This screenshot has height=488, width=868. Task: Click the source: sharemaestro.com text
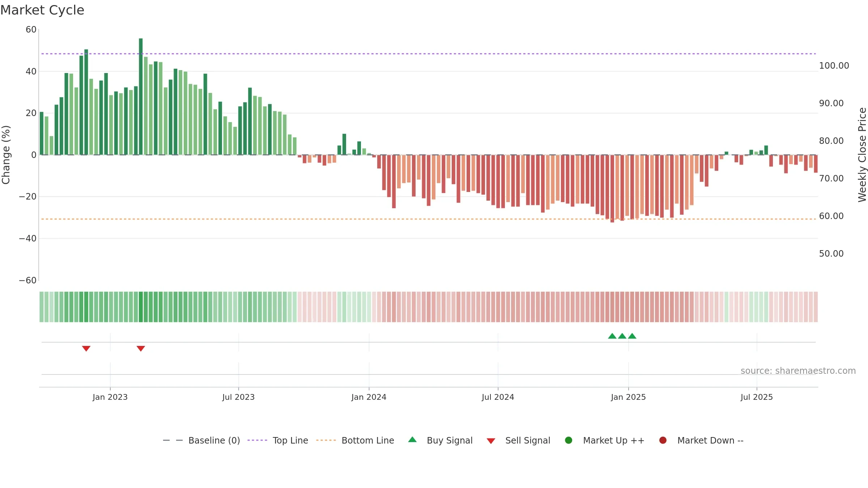coord(798,371)
